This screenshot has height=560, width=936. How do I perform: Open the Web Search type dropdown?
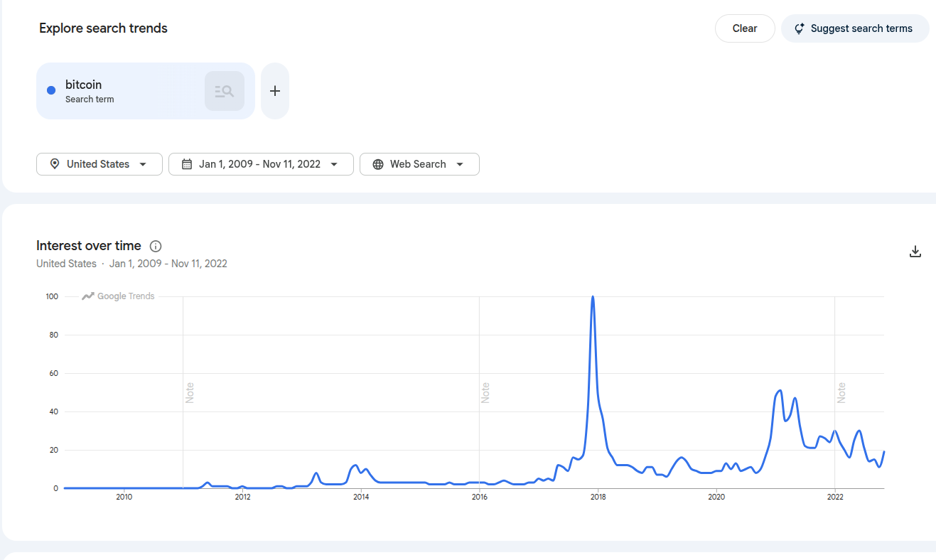[x=419, y=164]
